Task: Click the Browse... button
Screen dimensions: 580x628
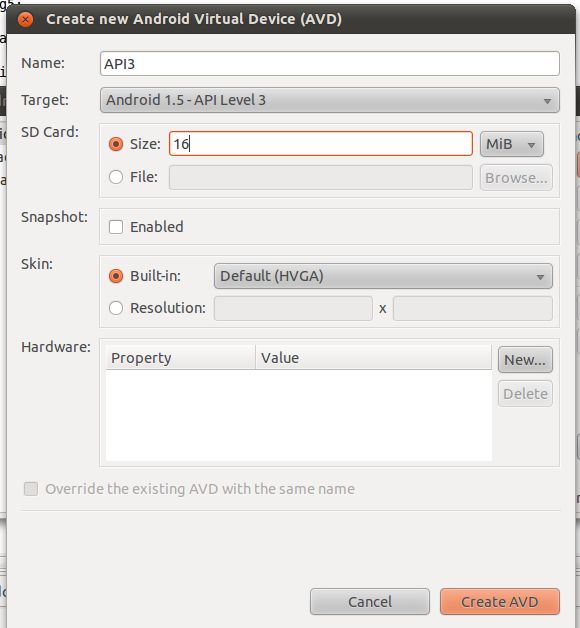Action: tap(516, 177)
